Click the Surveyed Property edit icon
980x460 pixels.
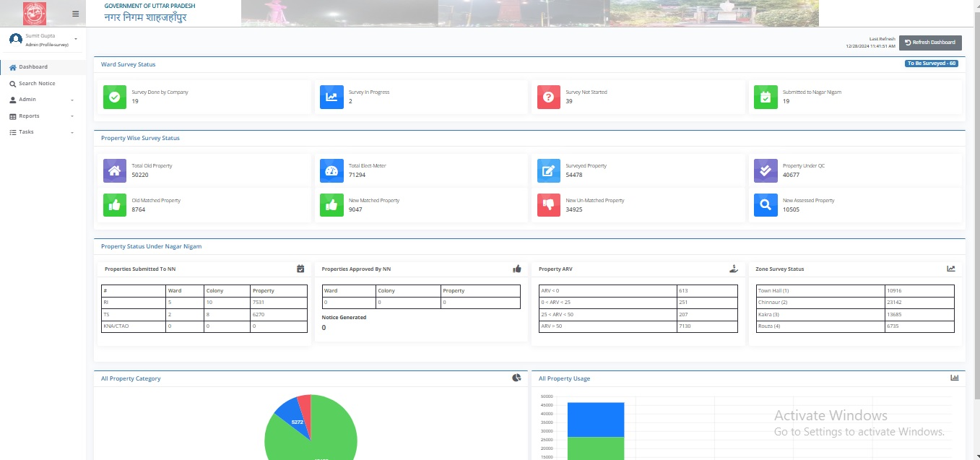(548, 171)
